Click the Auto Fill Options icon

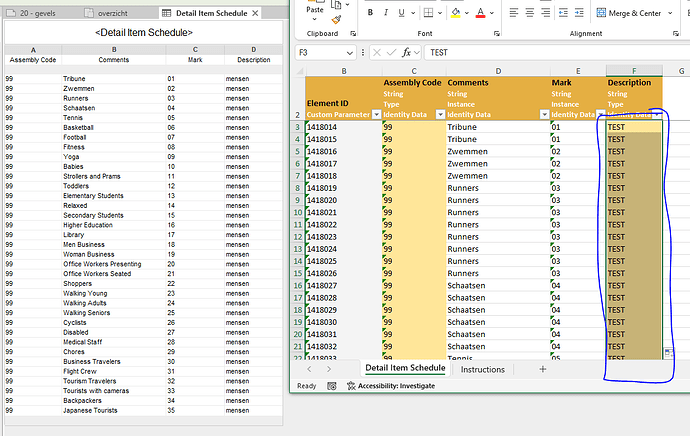point(668,354)
